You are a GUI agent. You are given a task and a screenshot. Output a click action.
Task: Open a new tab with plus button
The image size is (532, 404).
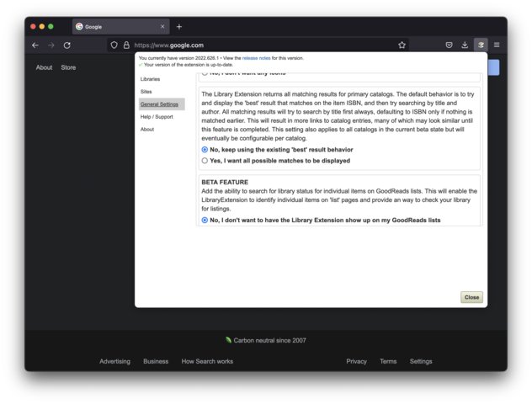tap(179, 26)
